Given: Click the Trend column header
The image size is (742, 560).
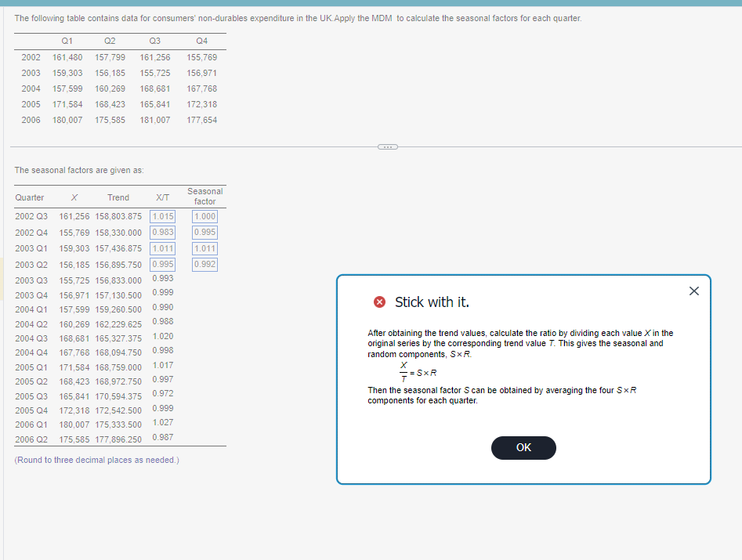Looking at the screenshot, I should coord(118,197).
